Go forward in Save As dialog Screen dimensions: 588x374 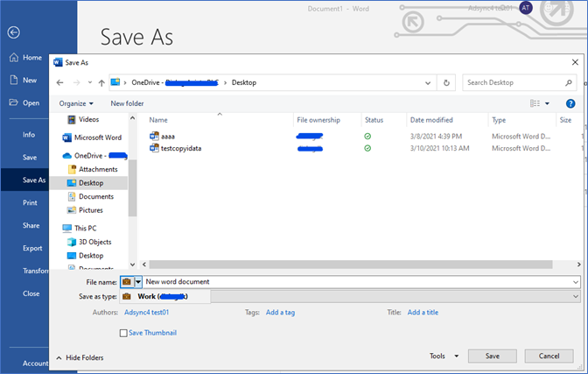click(76, 82)
